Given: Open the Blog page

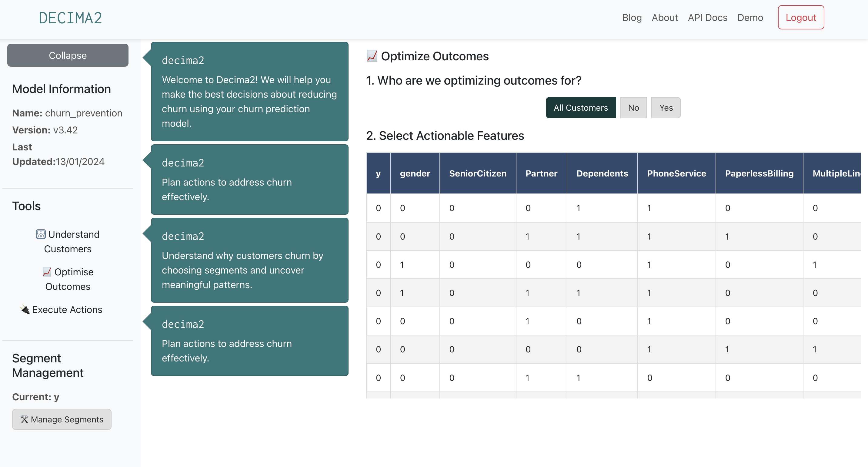Looking at the screenshot, I should 632,18.
